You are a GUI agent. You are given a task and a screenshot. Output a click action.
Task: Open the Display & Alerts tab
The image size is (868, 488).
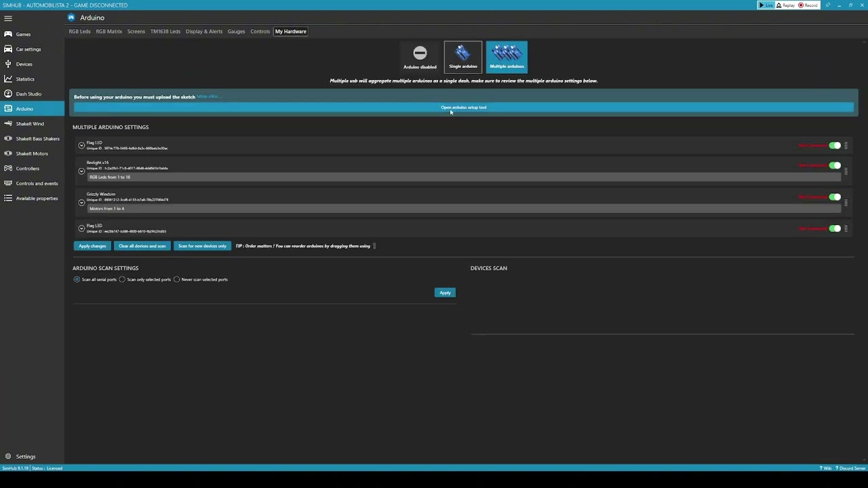pos(204,31)
